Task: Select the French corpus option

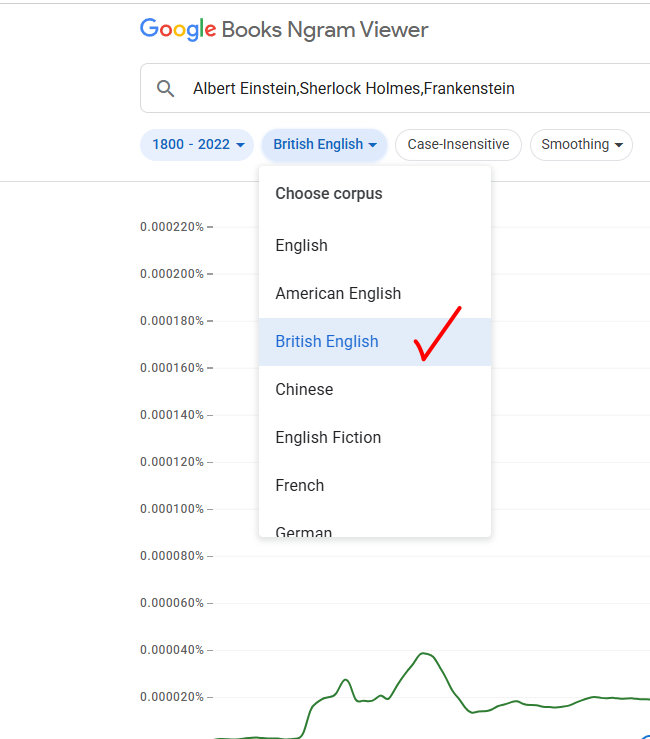Action: pos(375,485)
